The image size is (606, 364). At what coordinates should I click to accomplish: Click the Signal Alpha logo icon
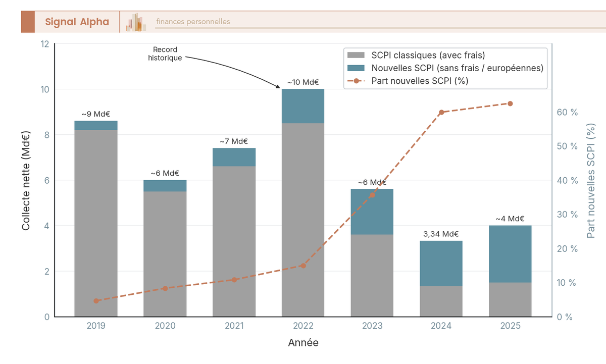point(27,22)
